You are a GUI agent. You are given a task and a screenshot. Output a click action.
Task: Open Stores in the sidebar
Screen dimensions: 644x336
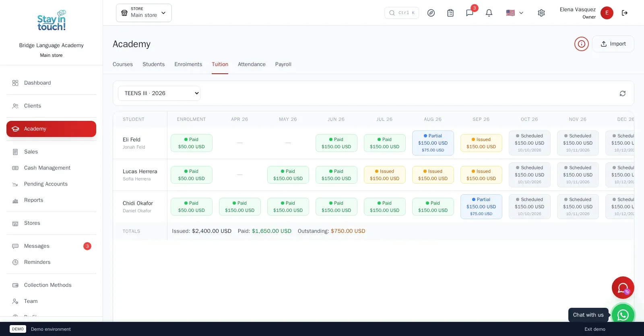51,223
